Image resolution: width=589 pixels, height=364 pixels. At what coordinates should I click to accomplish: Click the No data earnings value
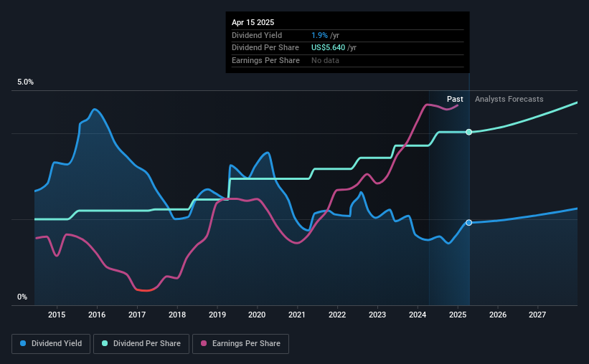point(325,60)
